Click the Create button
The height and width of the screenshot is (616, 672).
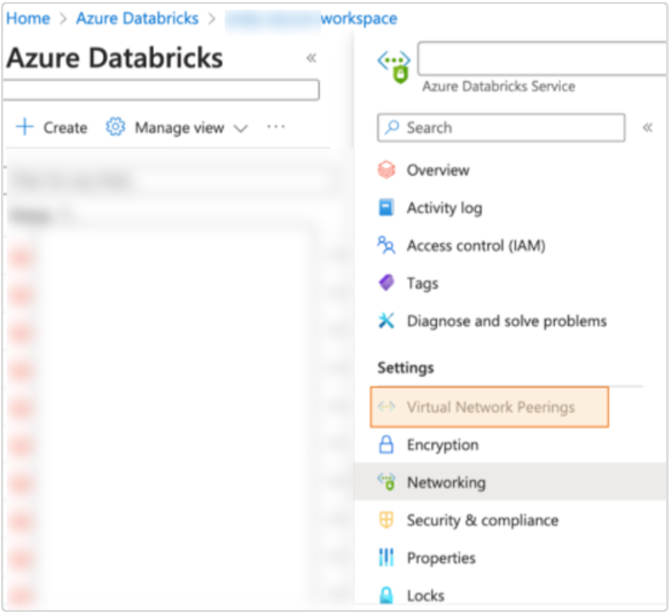52,127
